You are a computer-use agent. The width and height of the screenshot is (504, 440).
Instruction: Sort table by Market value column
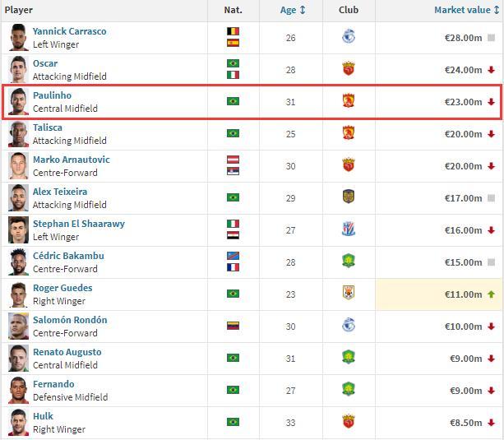pyautogui.click(x=466, y=10)
